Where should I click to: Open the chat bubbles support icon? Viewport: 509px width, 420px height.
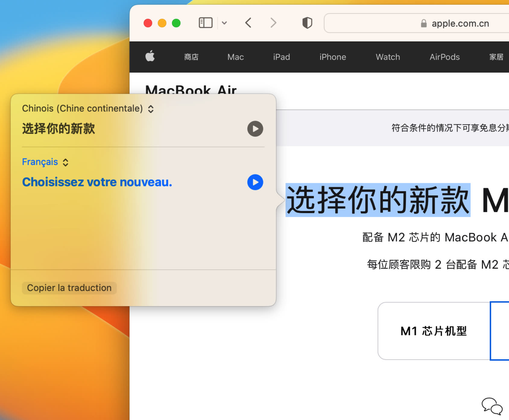click(492, 406)
